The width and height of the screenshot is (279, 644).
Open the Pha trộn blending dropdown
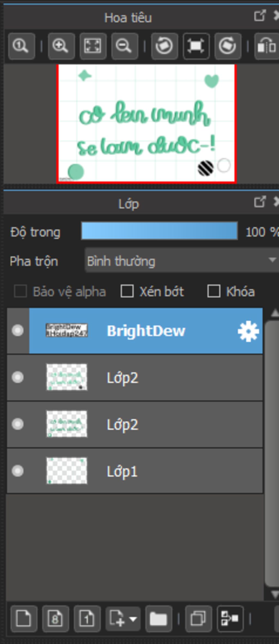[182, 260]
